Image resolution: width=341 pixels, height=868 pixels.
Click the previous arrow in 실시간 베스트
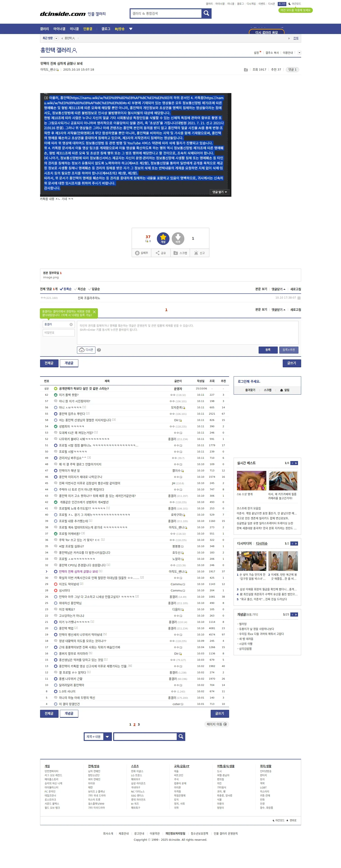[293, 463]
